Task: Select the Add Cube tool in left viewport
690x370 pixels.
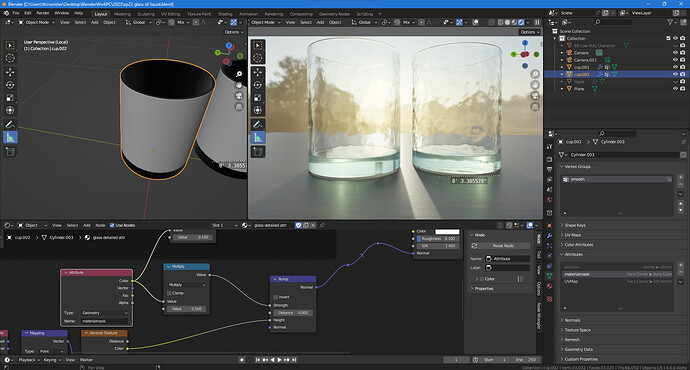Action: pos(10,152)
